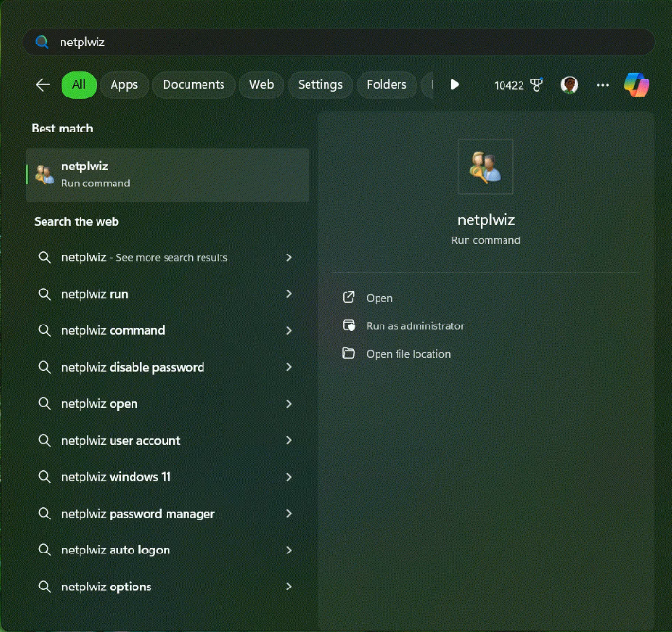Show more filter tabs with play arrow
This screenshot has width=672, height=632.
pyautogui.click(x=455, y=85)
